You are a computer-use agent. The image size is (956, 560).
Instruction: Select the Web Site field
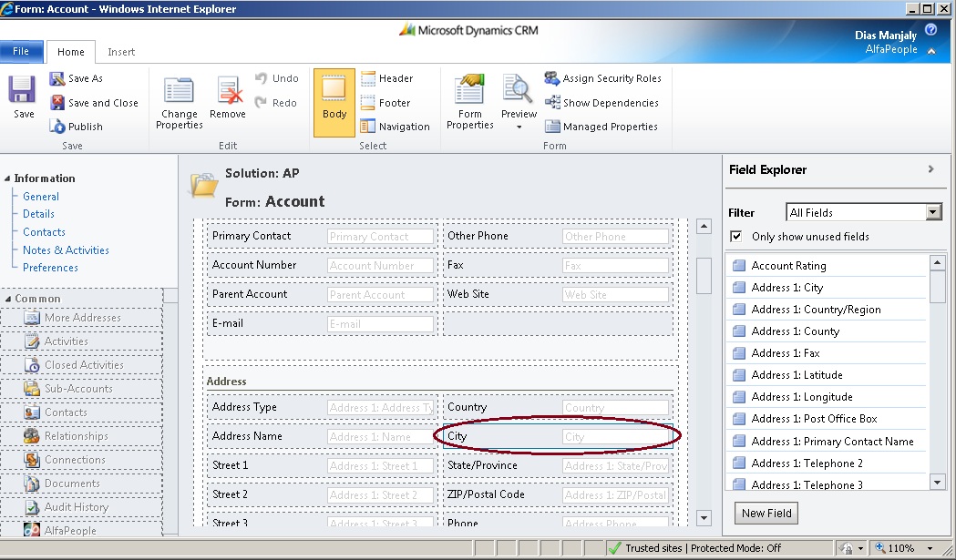(558, 294)
